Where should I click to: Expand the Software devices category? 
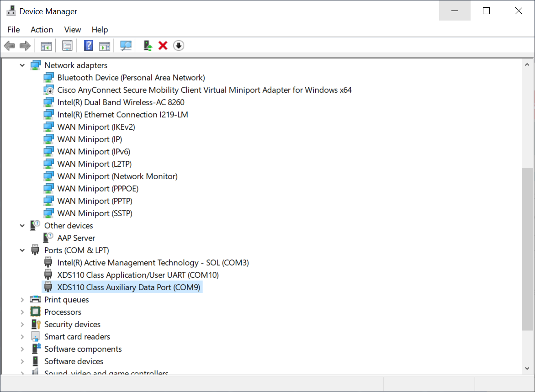click(22, 361)
